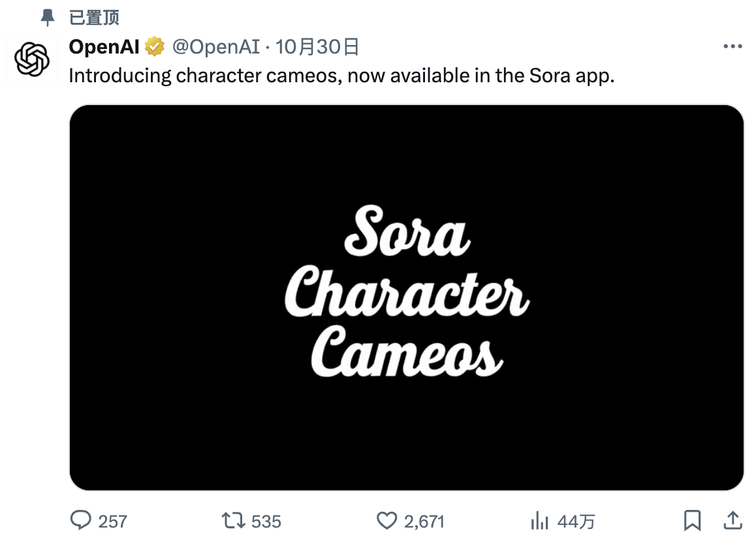Play the Sora Character Cameos video

click(x=406, y=297)
